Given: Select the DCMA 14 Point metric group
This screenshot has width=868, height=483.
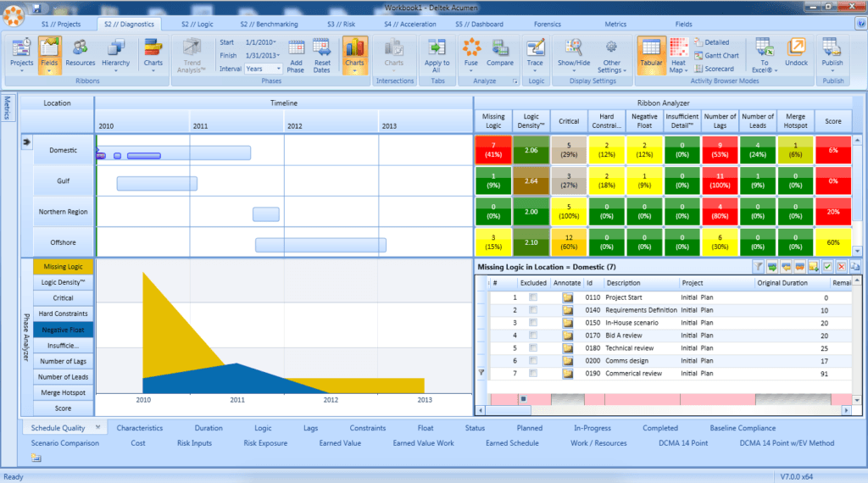Looking at the screenshot, I should 683,443.
